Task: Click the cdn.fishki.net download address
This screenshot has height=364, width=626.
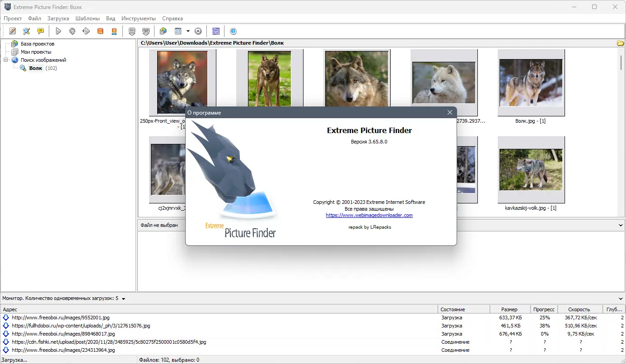Action: click(x=109, y=342)
